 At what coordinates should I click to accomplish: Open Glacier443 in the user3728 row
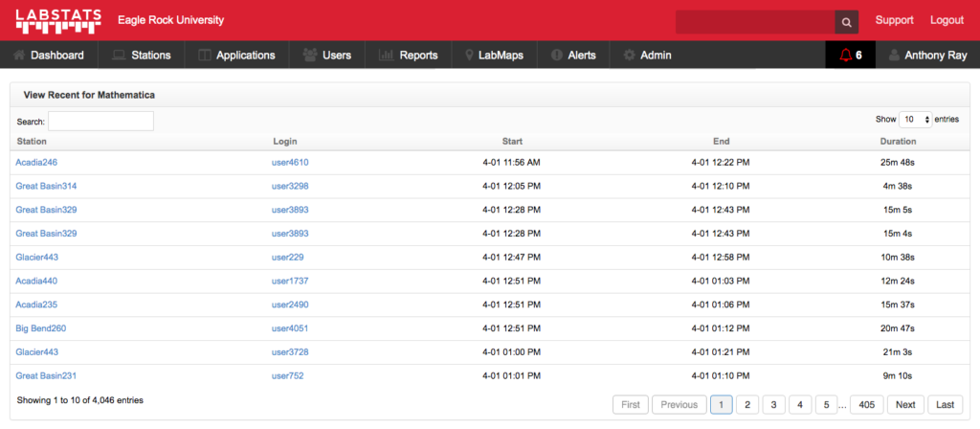point(37,352)
